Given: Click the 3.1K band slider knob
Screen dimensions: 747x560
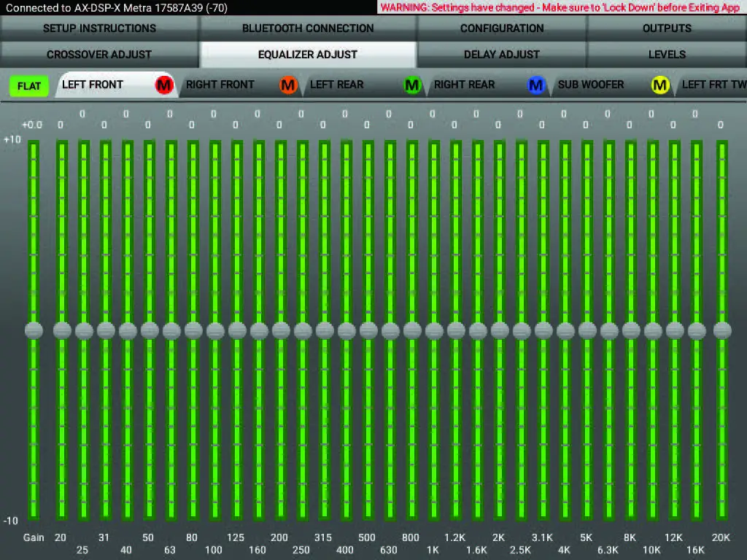Looking at the screenshot, I should coord(544,330).
